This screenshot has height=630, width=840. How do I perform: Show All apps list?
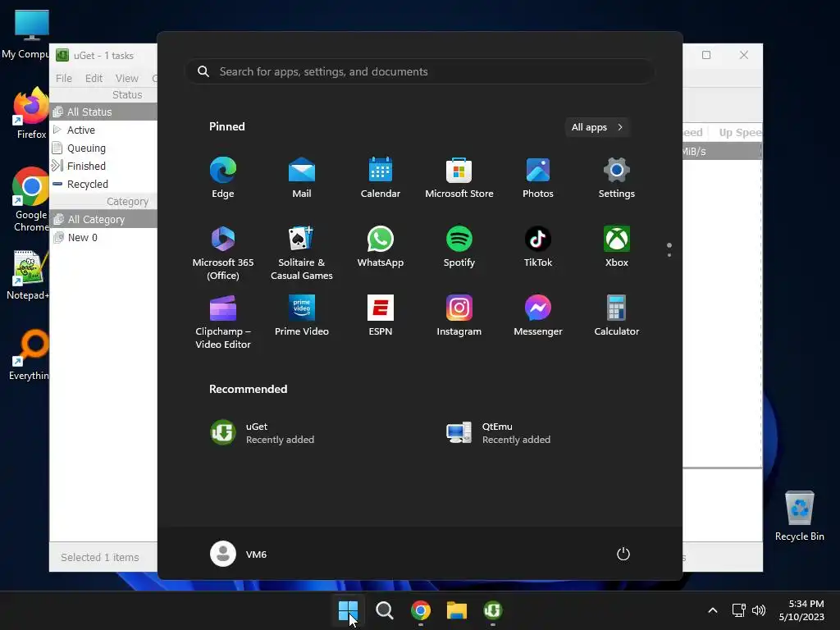597,127
